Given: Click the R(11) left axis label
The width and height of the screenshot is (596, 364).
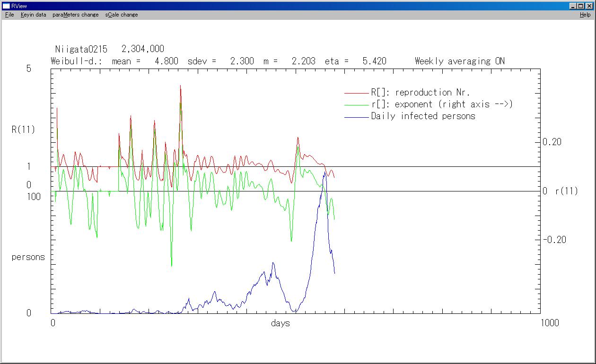Looking at the screenshot, I should pyautogui.click(x=23, y=130).
